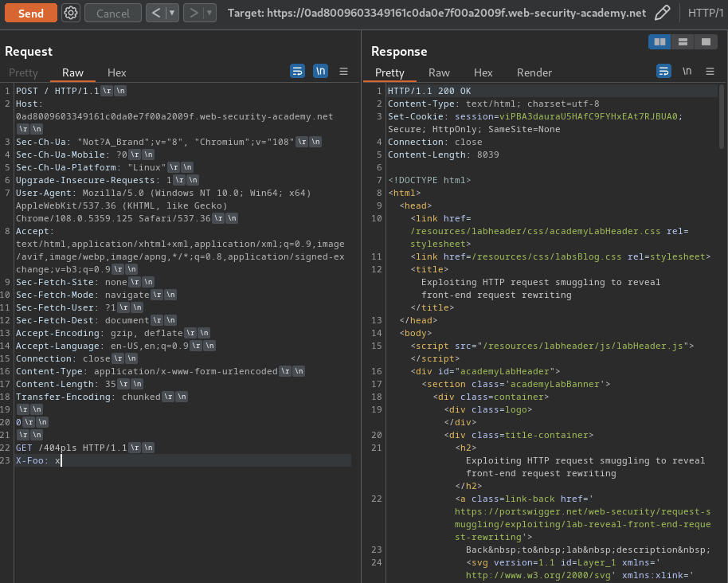The height and width of the screenshot is (583, 728).
Task: Click the chunk terminator '0' line
Action: pyautogui.click(x=18, y=422)
